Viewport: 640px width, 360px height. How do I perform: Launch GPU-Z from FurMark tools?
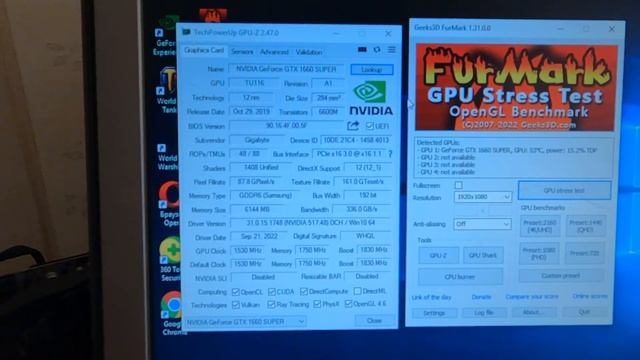click(438, 255)
